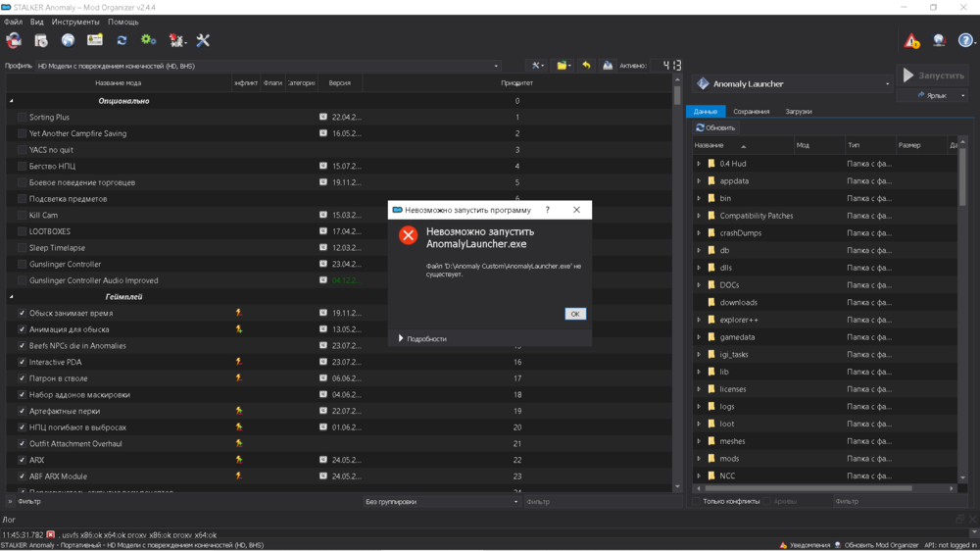
Task: Click the red warning triangle notifications icon
Action: [x=911, y=41]
